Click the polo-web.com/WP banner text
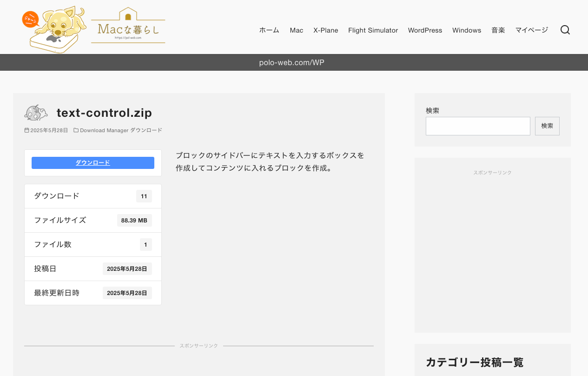This screenshot has width=588, height=376. [x=291, y=62]
